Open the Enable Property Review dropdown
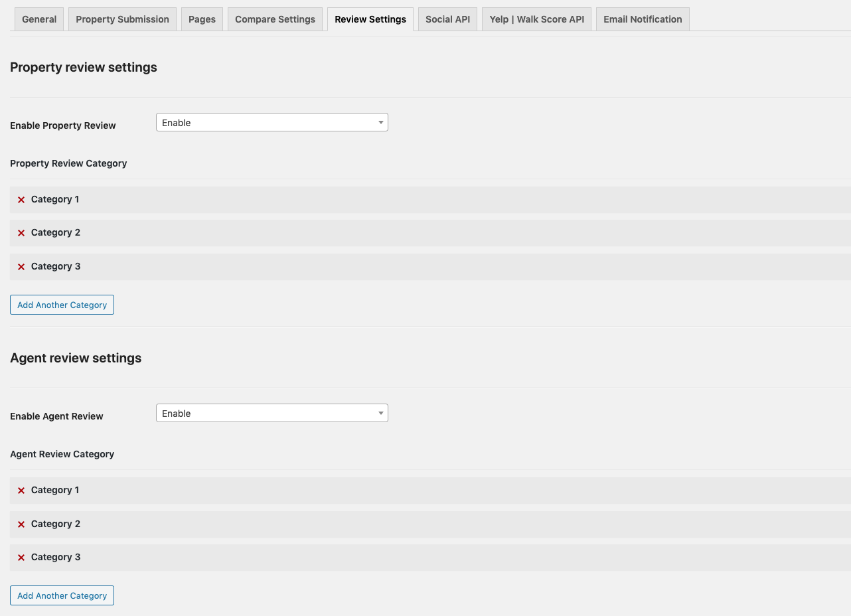The width and height of the screenshot is (851, 616). pyautogui.click(x=271, y=123)
